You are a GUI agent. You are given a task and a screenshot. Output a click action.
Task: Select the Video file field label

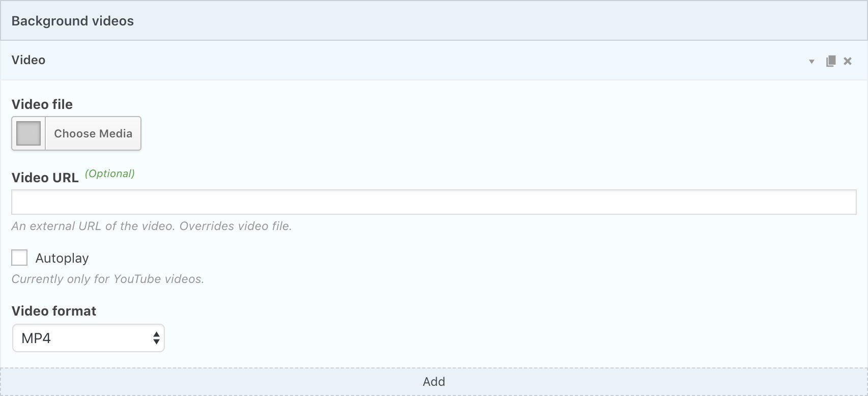(x=42, y=104)
